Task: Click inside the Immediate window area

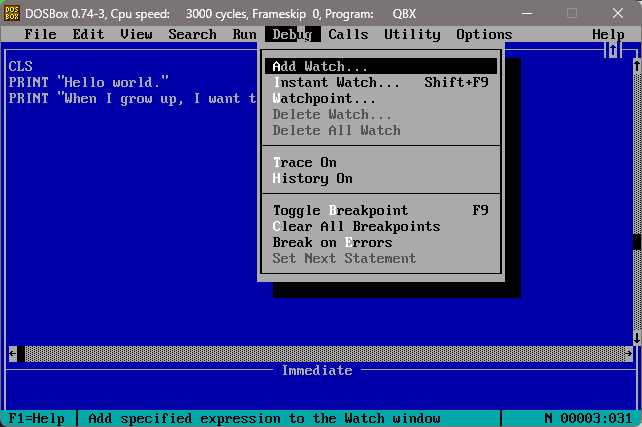Action: point(320,393)
